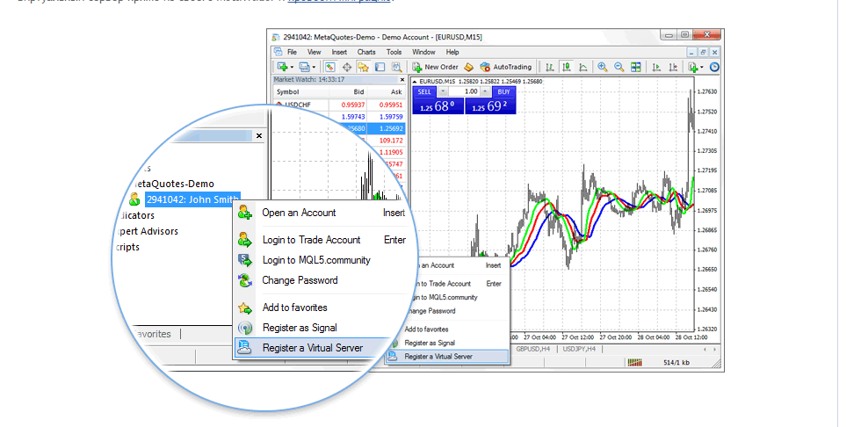The width and height of the screenshot is (868, 427).
Task: Switch to the USDJPY,H4 chart tab
Action: [579, 349]
